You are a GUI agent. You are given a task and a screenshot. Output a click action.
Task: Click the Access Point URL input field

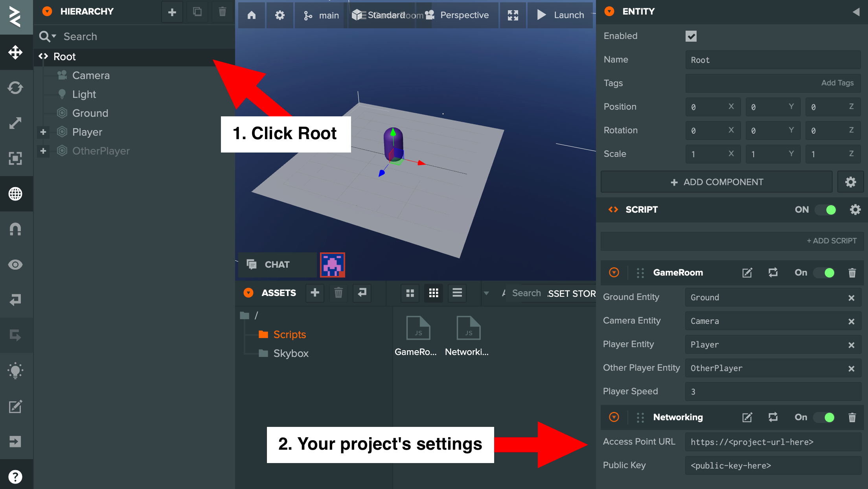point(769,441)
